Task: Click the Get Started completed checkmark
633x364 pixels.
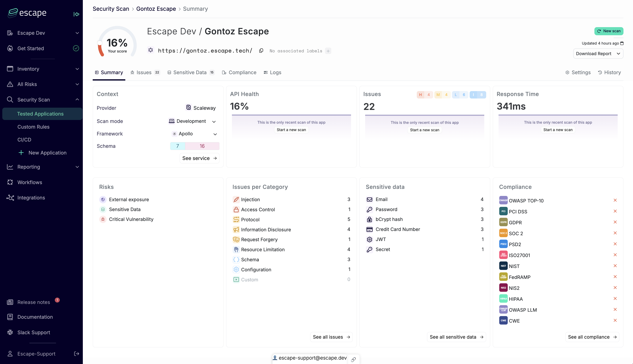Action: click(x=76, y=48)
